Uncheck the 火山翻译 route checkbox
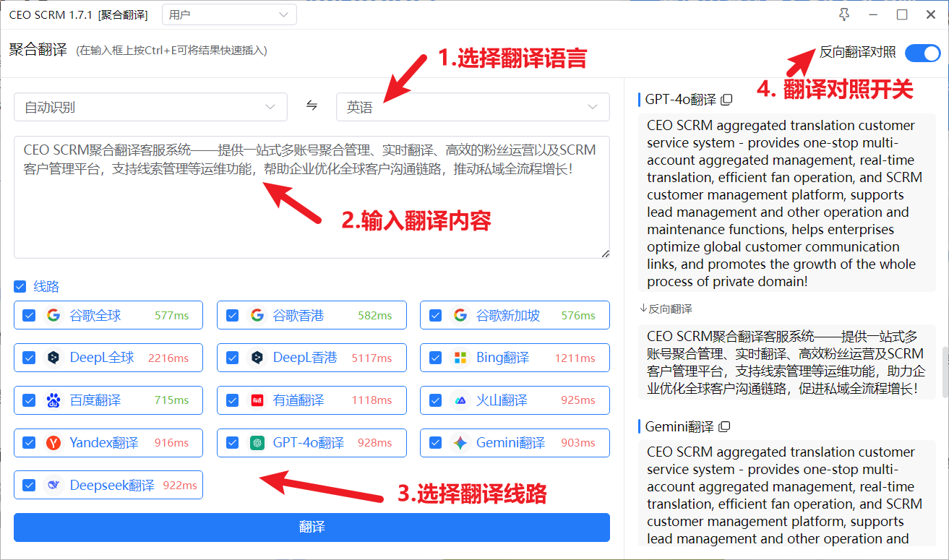 pos(436,400)
